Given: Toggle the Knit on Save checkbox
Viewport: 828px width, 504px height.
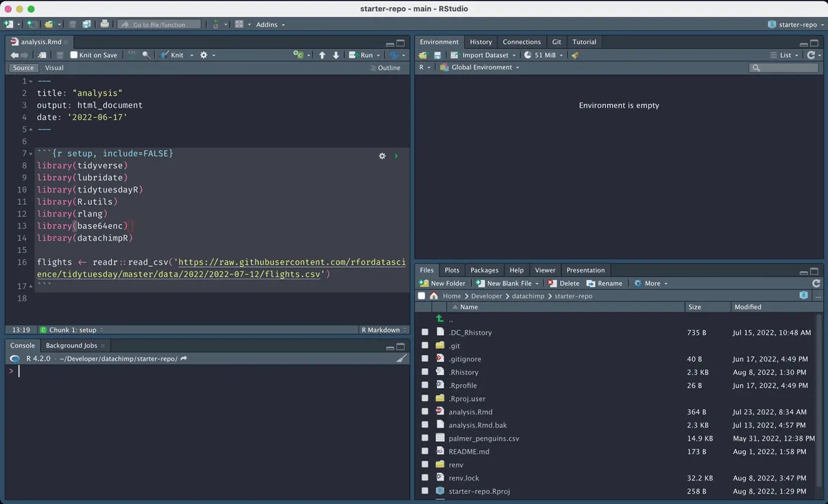Looking at the screenshot, I should point(74,55).
